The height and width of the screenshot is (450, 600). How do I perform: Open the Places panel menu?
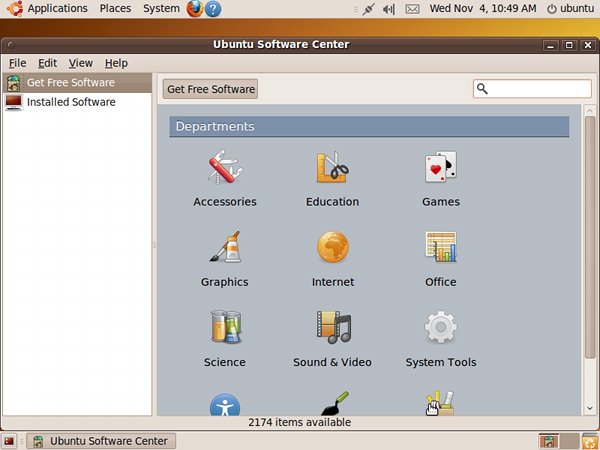click(115, 8)
